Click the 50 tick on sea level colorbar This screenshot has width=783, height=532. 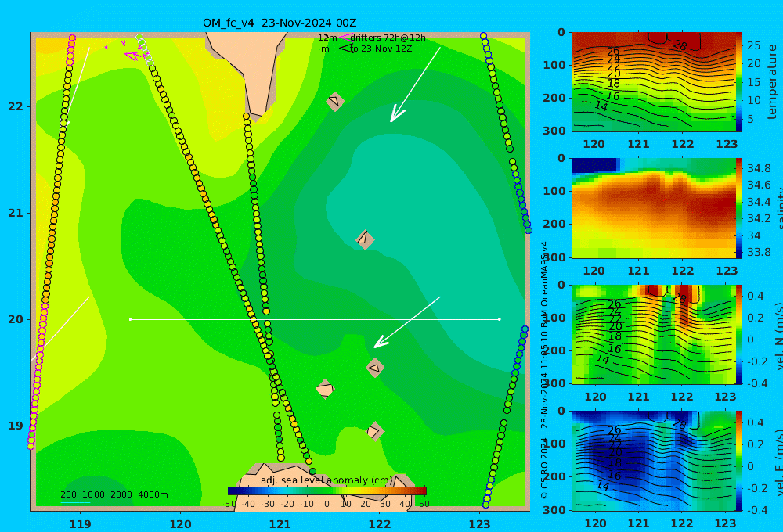[x=424, y=504]
